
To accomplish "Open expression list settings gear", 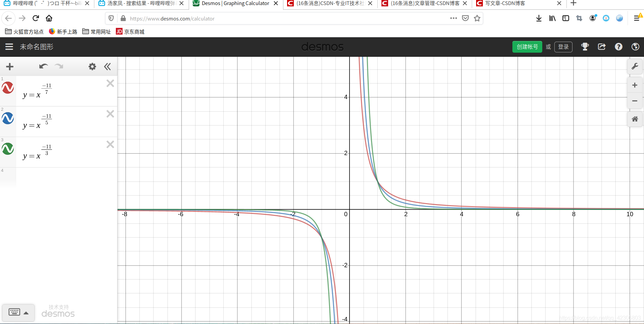I will pos(92,66).
